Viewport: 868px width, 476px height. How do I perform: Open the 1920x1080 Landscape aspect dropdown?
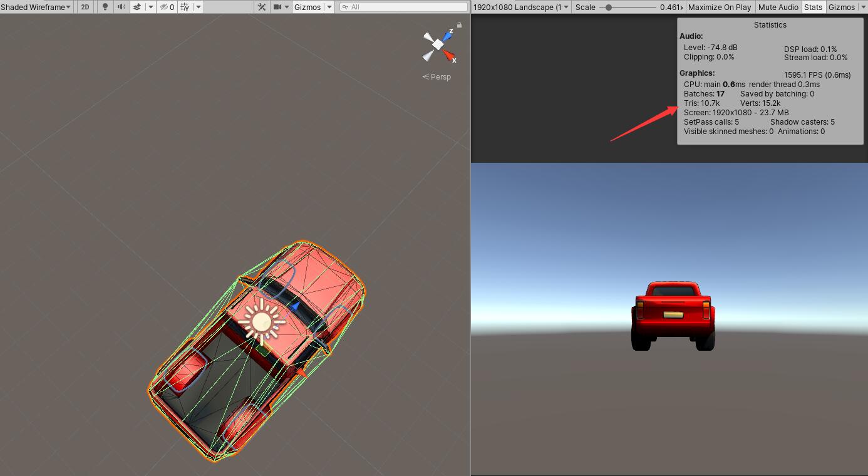coord(520,7)
